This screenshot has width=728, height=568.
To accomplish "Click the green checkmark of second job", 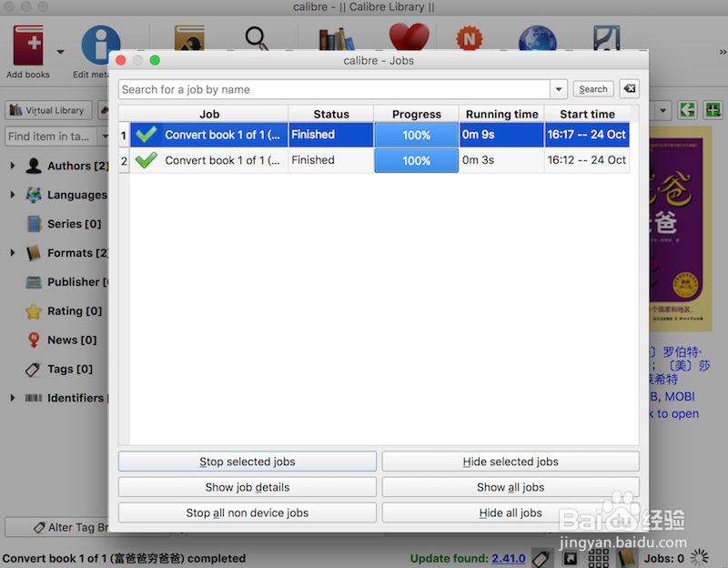I will click(x=146, y=160).
